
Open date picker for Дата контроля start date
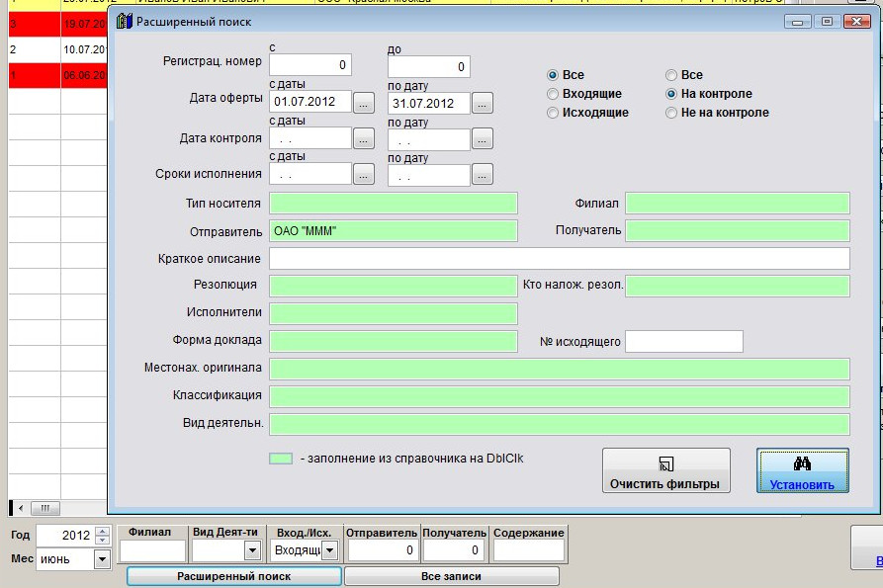click(x=364, y=139)
